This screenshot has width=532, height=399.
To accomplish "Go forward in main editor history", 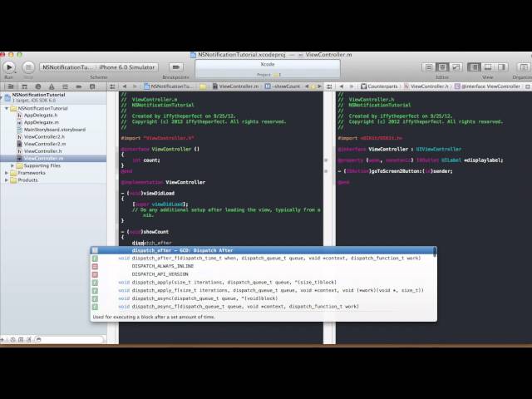I will click(135, 86).
